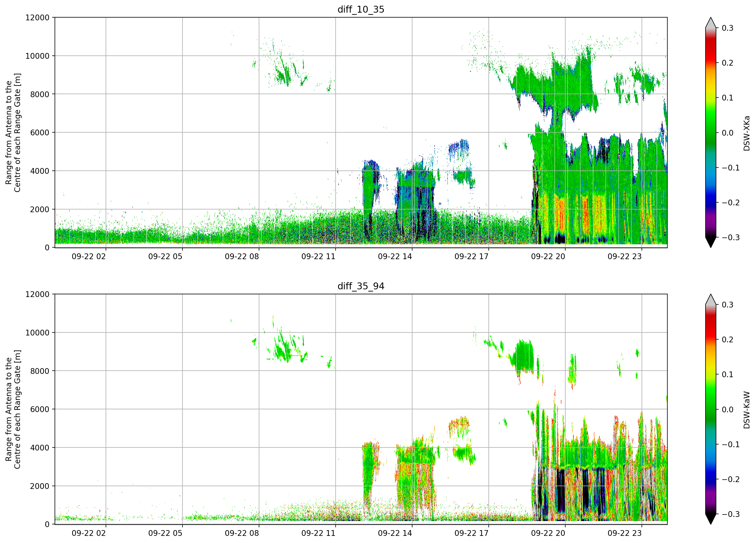Click the 09-22 14 x-tick under diff_35_94
The image size is (756, 543).
coord(395,533)
